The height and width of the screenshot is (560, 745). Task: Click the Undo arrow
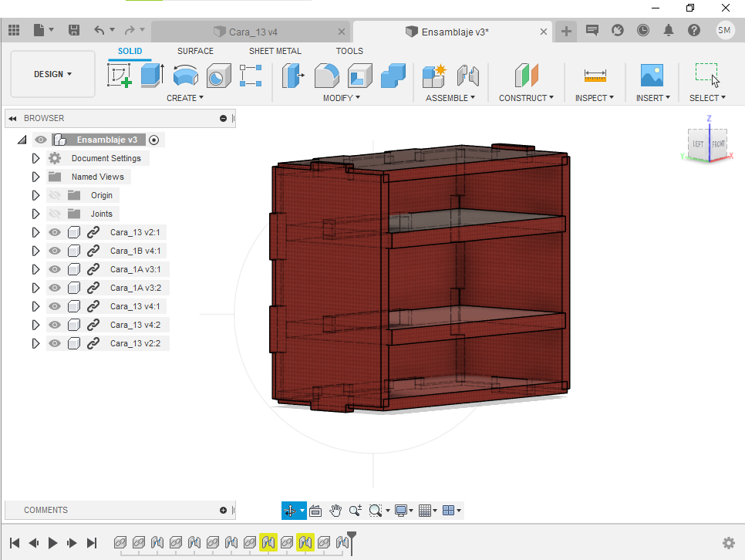click(x=99, y=30)
